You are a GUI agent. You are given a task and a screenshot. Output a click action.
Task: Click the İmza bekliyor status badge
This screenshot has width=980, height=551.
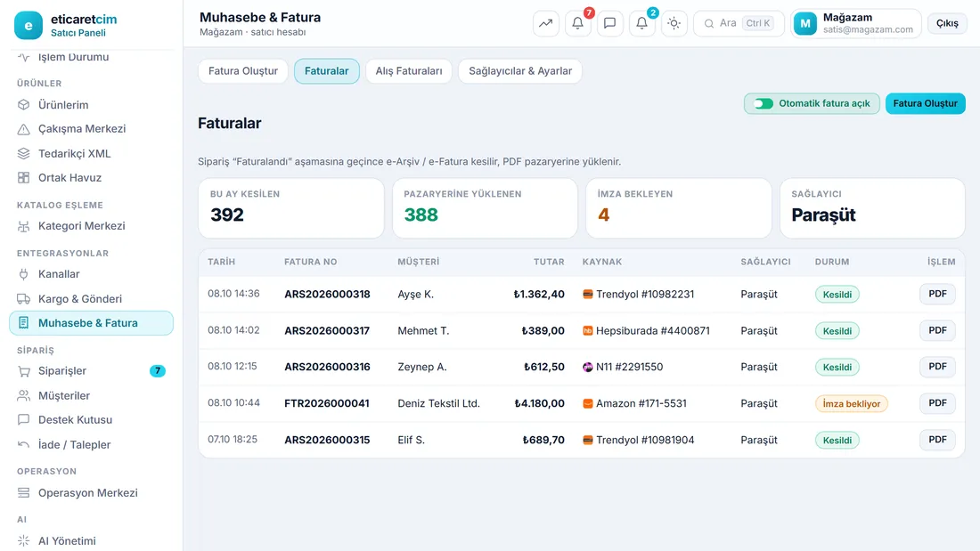pos(851,403)
